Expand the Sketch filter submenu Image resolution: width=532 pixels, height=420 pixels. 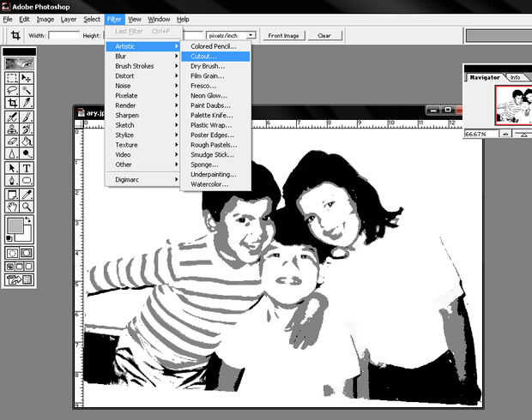coord(142,125)
